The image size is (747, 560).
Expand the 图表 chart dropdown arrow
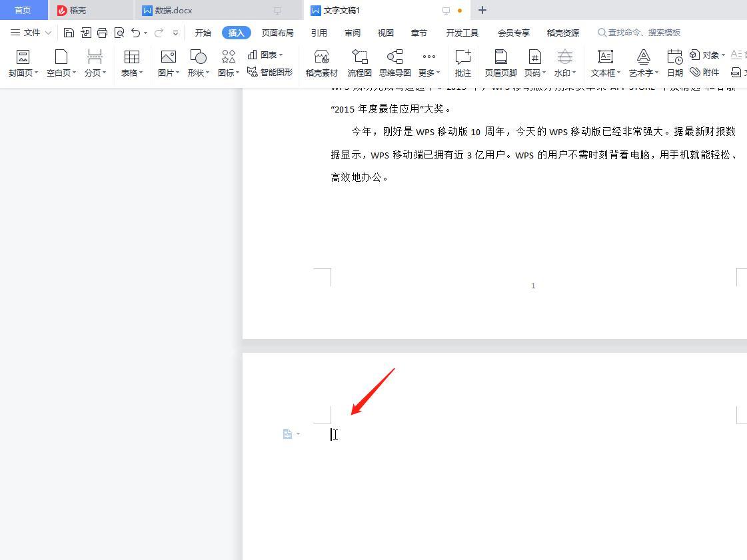[x=281, y=55]
